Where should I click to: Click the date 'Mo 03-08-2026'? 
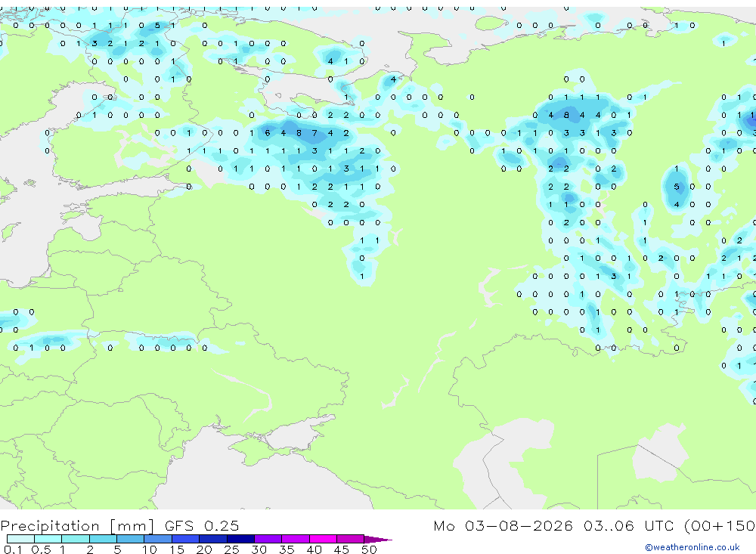coord(503,525)
